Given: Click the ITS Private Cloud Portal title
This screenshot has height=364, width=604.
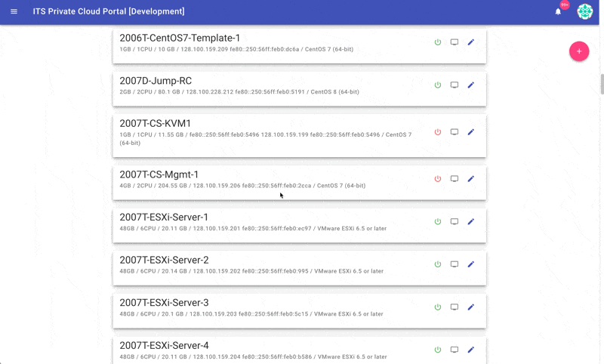Looking at the screenshot, I should pos(109,11).
